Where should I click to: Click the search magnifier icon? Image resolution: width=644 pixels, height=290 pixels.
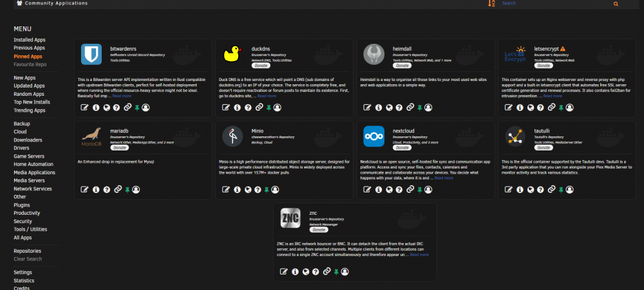point(616,4)
